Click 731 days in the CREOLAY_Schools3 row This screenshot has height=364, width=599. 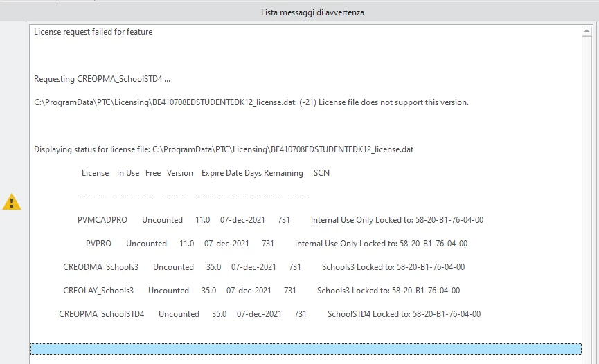coord(290,291)
